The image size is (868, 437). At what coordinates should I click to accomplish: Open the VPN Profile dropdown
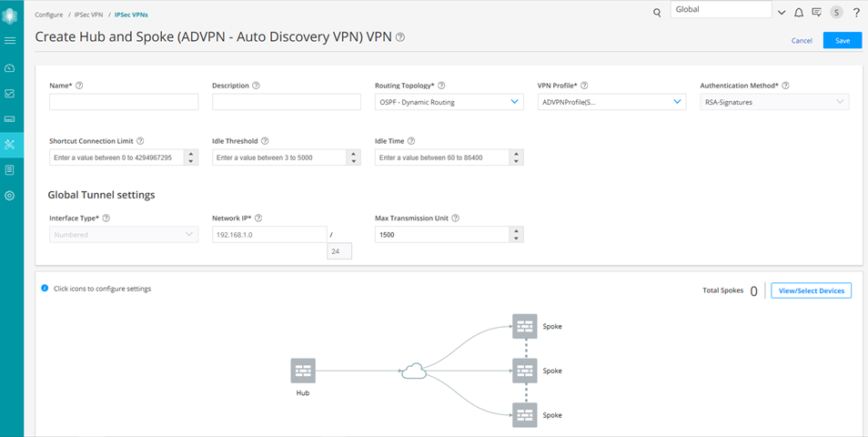point(611,102)
